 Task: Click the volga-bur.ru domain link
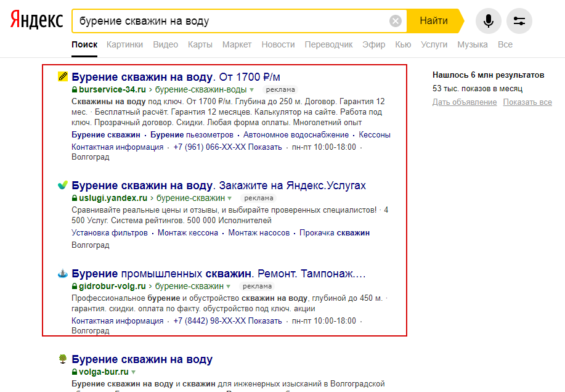[104, 372]
